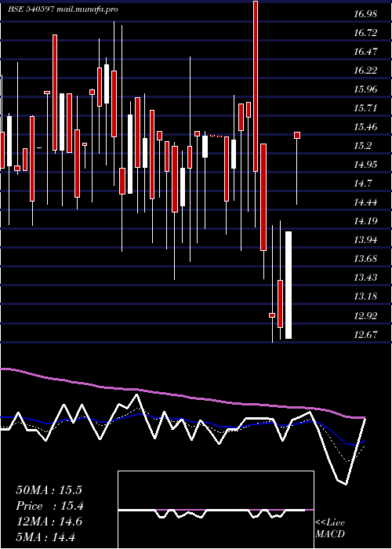Click the 12.67 price axis label
The height and width of the screenshot is (549, 392).
tap(365, 335)
